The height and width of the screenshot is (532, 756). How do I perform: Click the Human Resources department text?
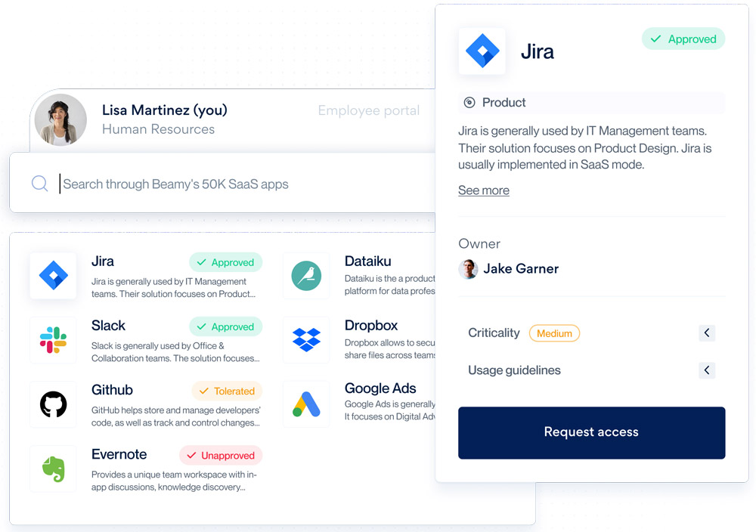(x=158, y=129)
